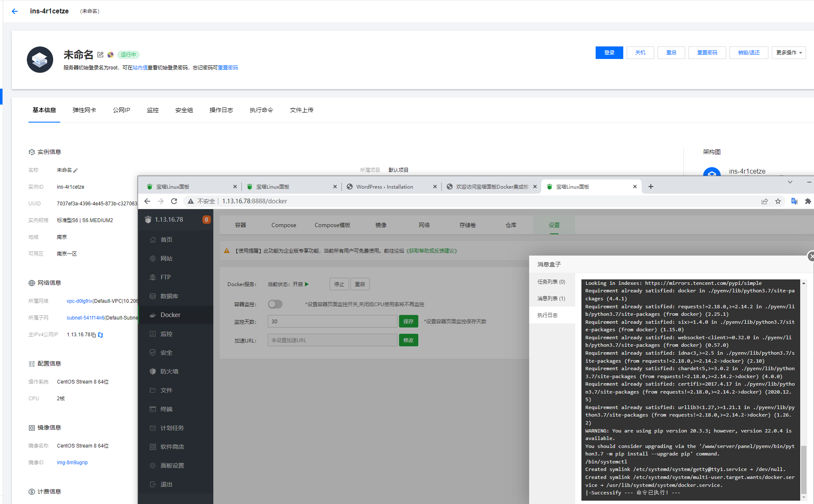The image size is (814, 504).
Task: Close the 消息盒子 popup
Action: 811,257
